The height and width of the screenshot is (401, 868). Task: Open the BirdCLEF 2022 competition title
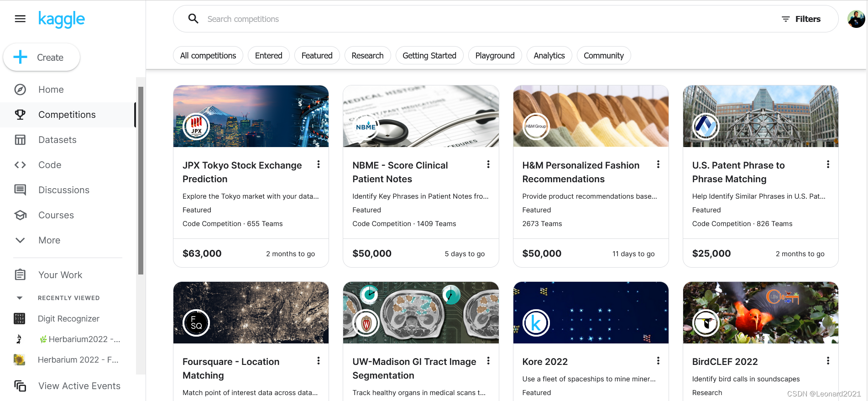(725, 362)
